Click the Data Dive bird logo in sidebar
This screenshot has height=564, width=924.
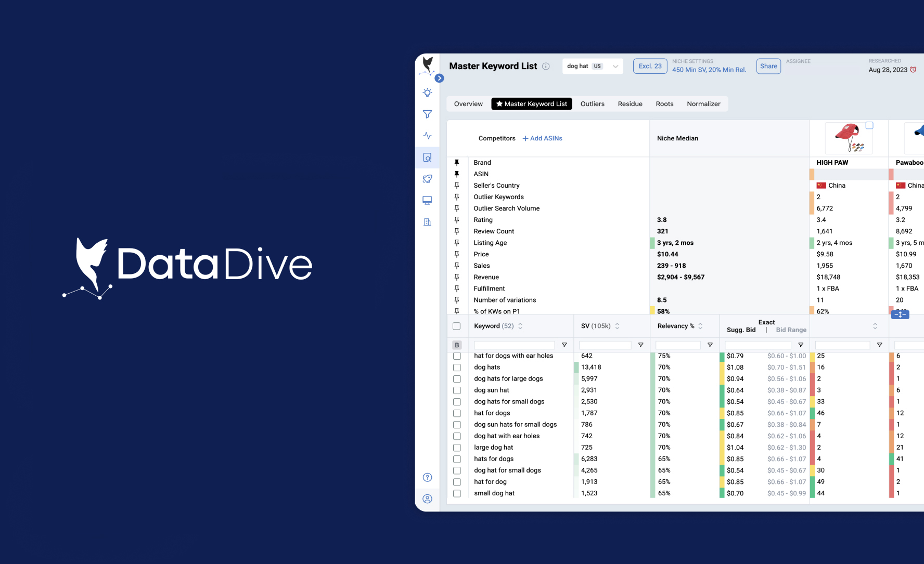[x=427, y=65]
